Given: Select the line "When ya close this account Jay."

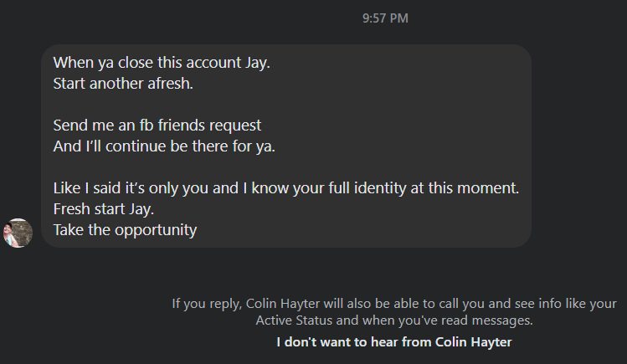Looking at the screenshot, I should [x=147, y=63].
